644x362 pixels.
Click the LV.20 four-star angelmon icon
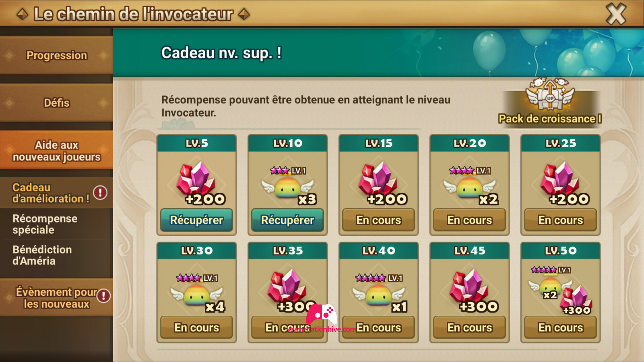click(469, 186)
